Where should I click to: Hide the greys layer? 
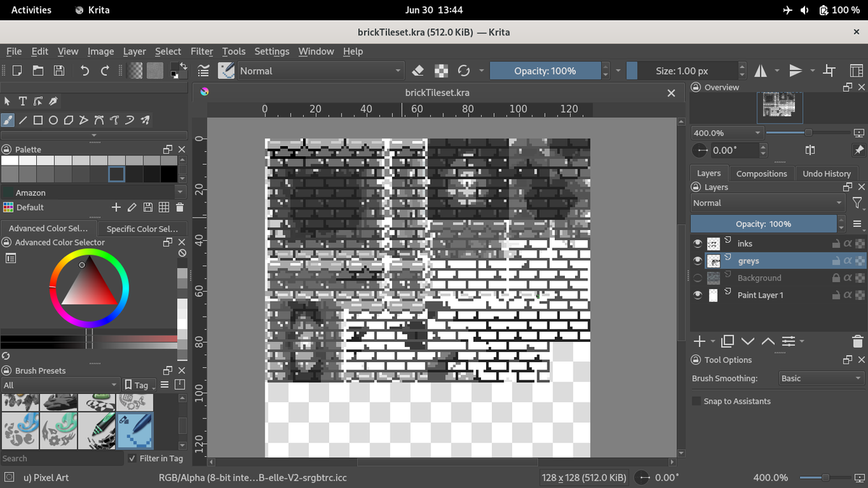click(697, 261)
